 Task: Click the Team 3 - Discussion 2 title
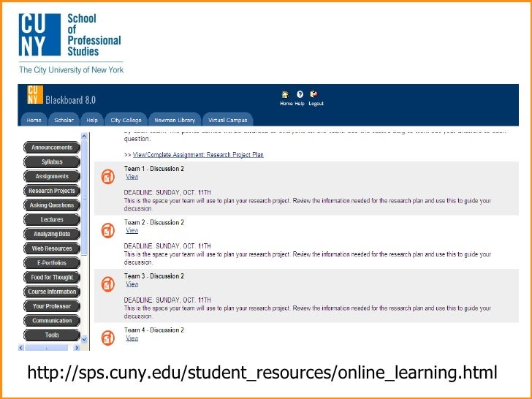coord(154,276)
